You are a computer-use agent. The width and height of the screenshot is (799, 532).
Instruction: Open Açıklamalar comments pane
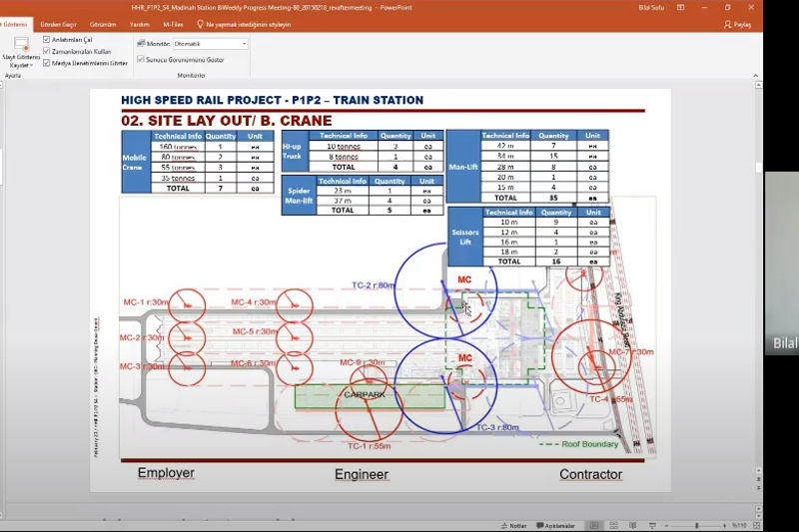point(555,525)
